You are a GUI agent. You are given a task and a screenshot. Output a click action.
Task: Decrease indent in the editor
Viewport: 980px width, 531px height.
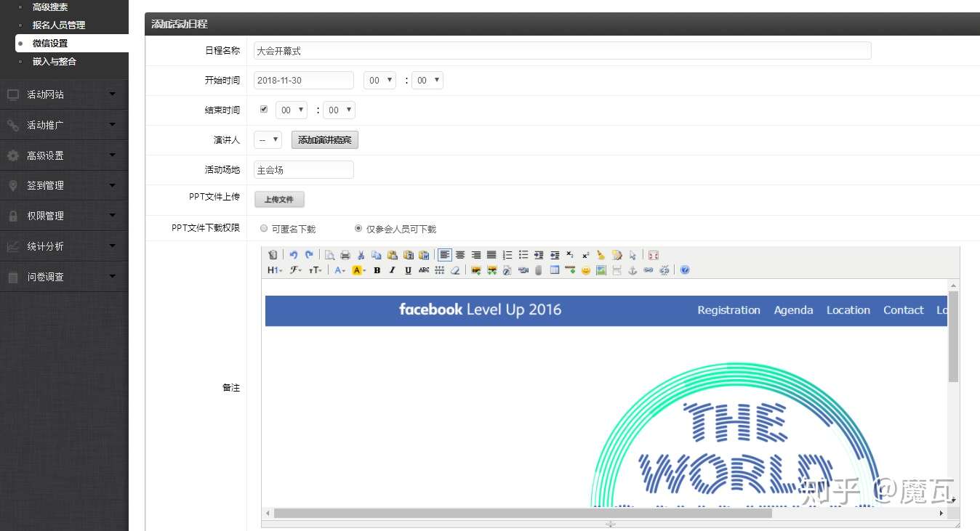click(555, 255)
